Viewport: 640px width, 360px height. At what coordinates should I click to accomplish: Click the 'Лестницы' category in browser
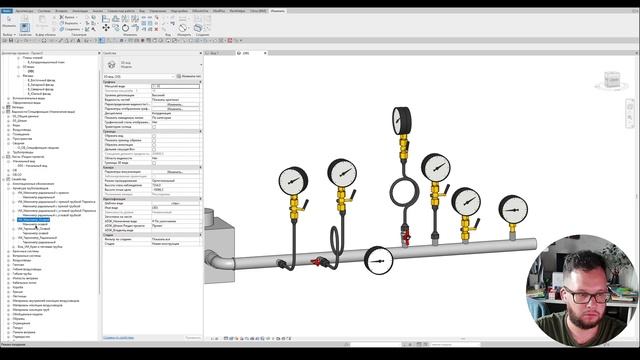[x=20, y=296]
